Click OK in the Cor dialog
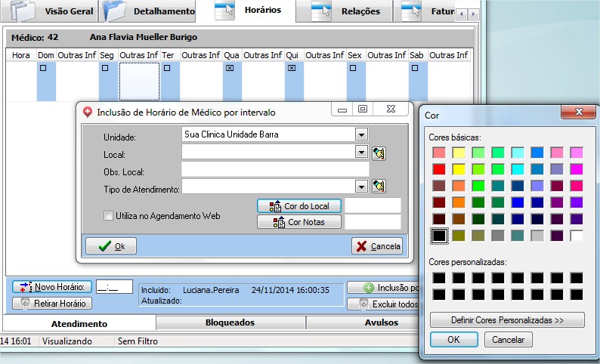This screenshot has width=600, height=364. 453,340
